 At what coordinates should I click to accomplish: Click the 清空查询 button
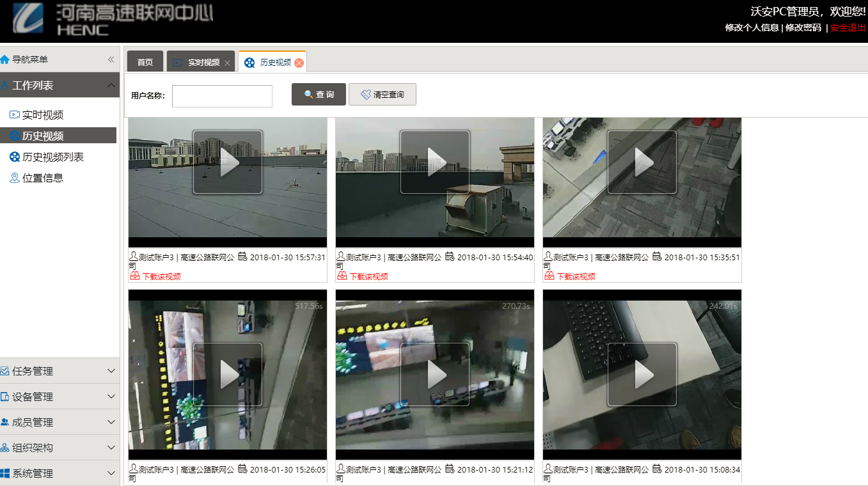(x=383, y=95)
